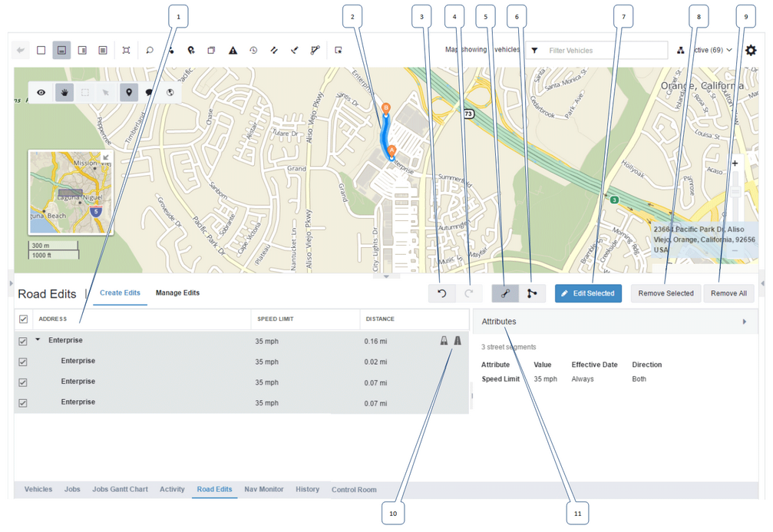This screenshot has width=773, height=532.
Task: Toggle the marker pin map tool
Action: 129,92
